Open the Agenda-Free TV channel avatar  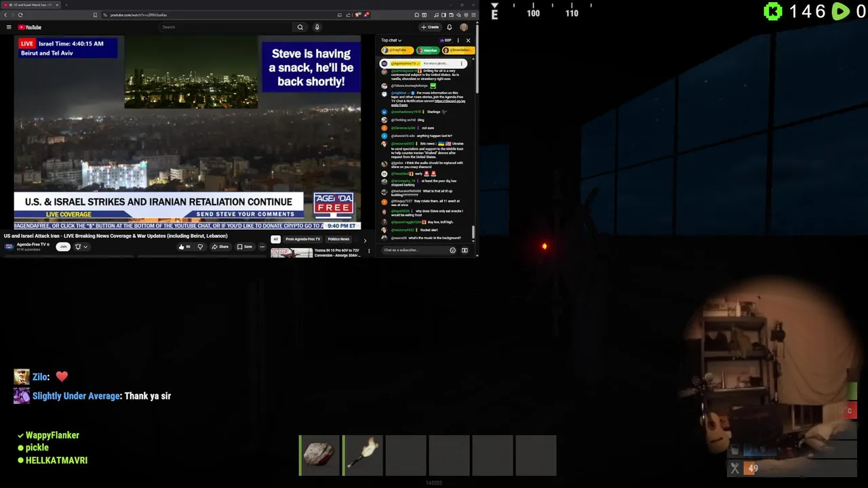point(9,247)
